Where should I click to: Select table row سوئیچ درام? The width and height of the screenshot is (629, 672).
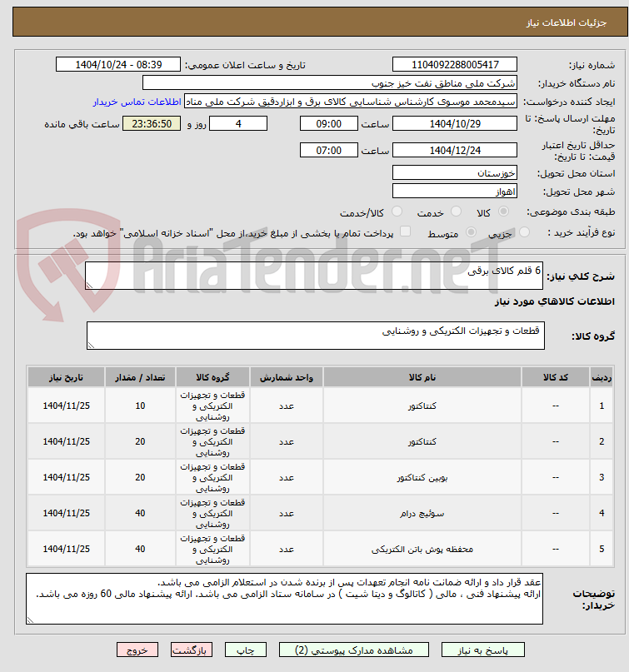pyautogui.click(x=320, y=514)
